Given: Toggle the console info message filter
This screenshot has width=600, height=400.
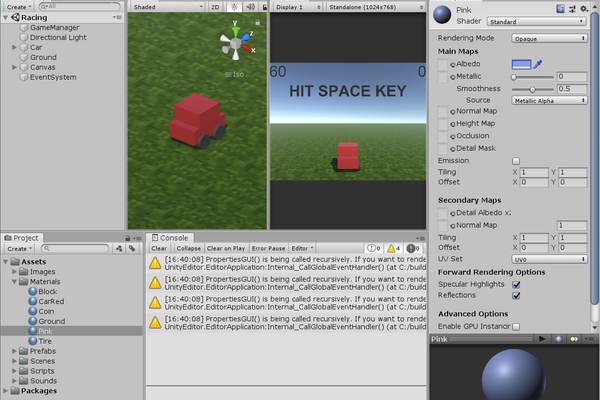Looking at the screenshot, I should point(373,248).
